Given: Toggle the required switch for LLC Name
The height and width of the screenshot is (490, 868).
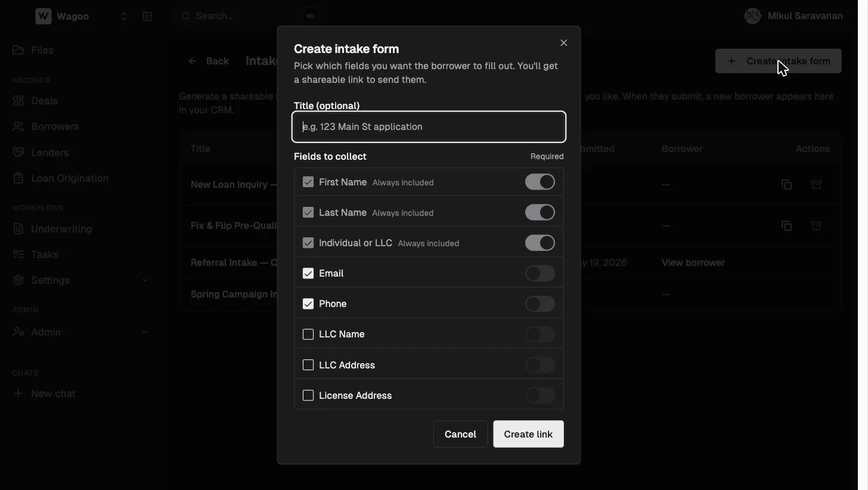Looking at the screenshot, I should 540,334.
